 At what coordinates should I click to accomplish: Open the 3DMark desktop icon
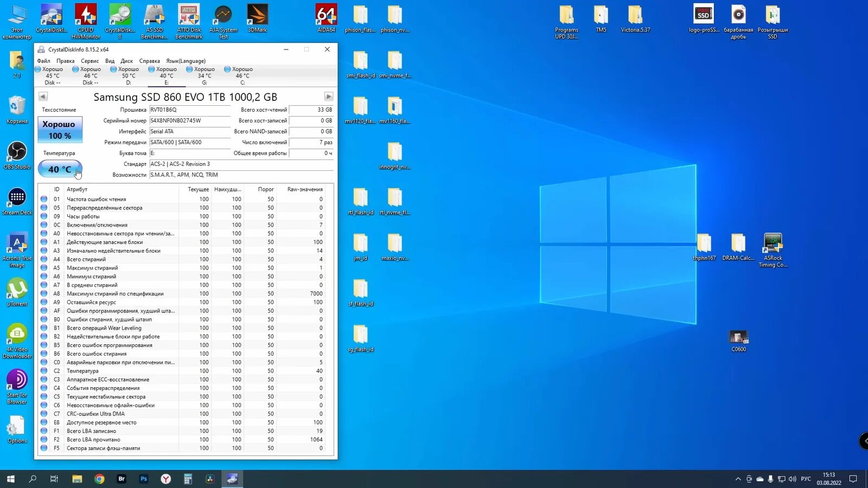(257, 19)
